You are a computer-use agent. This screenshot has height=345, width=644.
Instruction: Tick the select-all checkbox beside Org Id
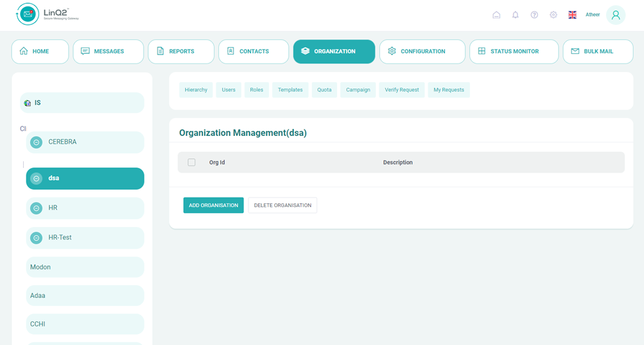pyautogui.click(x=191, y=162)
